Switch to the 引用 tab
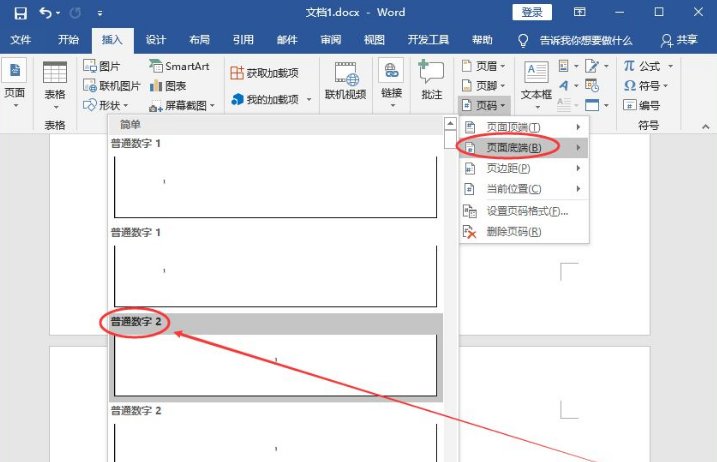The image size is (717, 462). [x=243, y=40]
